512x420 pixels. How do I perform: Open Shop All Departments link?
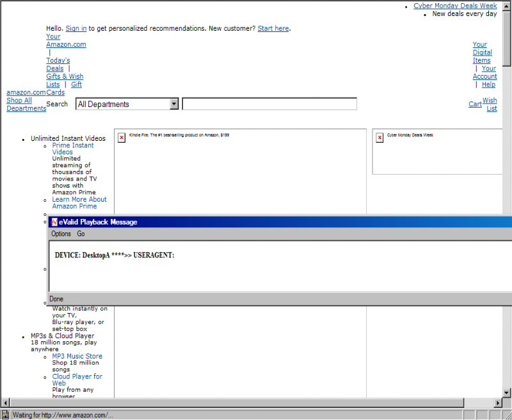26,104
